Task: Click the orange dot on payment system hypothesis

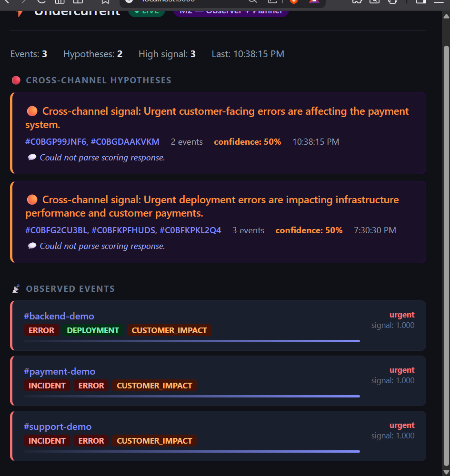Action: pyautogui.click(x=32, y=111)
